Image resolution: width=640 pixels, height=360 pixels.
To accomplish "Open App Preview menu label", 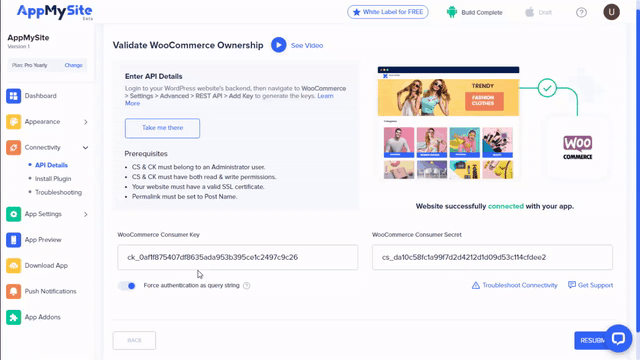I will (x=43, y=240).
